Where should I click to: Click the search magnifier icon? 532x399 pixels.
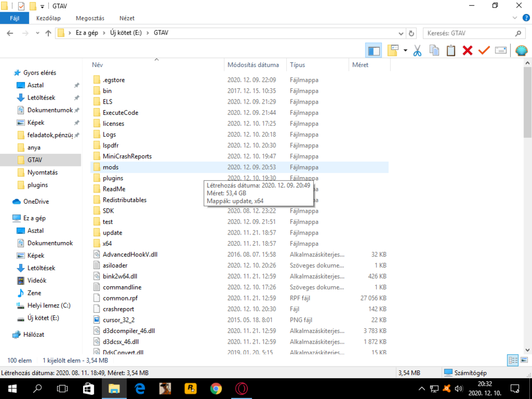[x=518, y=33]
